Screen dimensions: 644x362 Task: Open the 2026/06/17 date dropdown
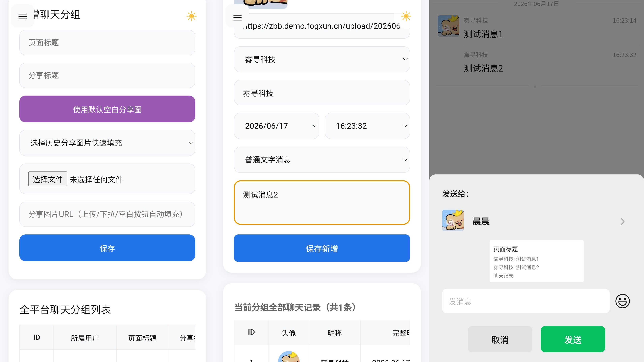(276, 126)
